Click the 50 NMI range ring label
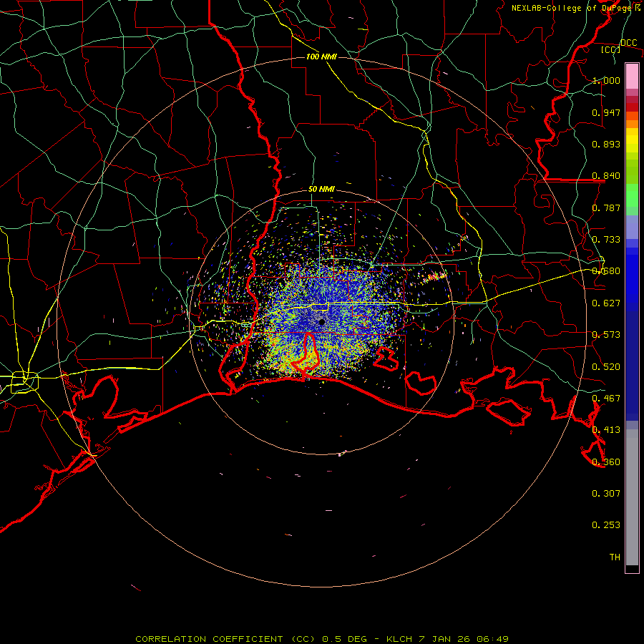The width and height of the screenshot is (644, 644). point(321,189)
